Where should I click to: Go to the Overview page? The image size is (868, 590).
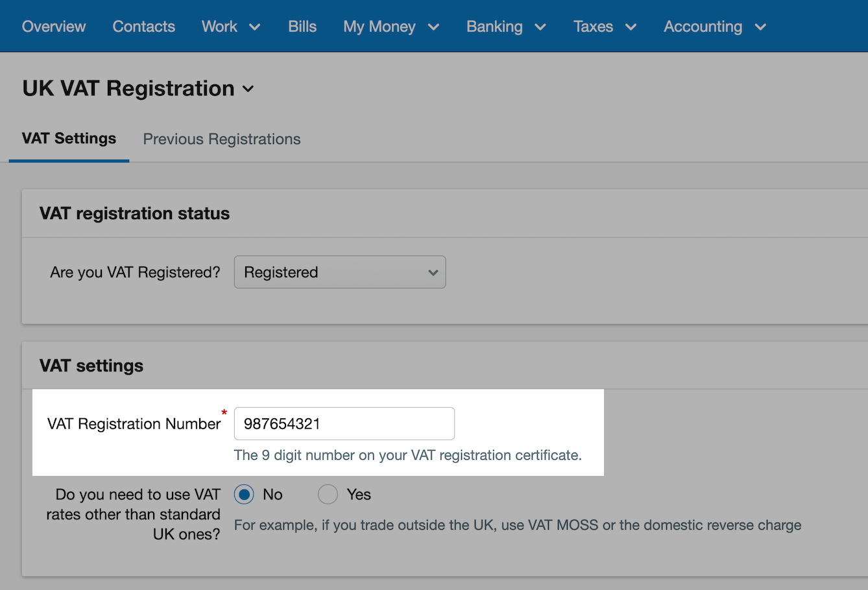point(54,27)
